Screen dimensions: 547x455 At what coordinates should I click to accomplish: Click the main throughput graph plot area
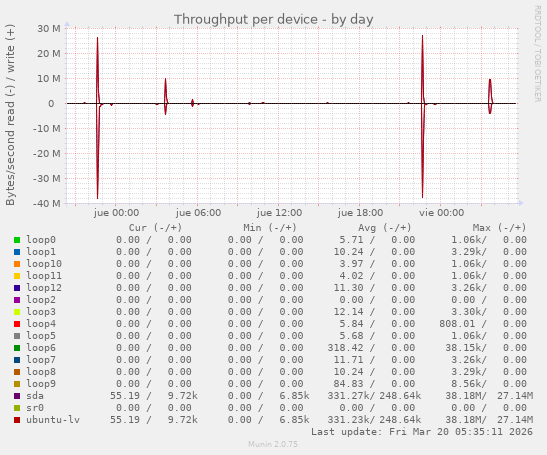pyautogui.click(x=292, y=115)
